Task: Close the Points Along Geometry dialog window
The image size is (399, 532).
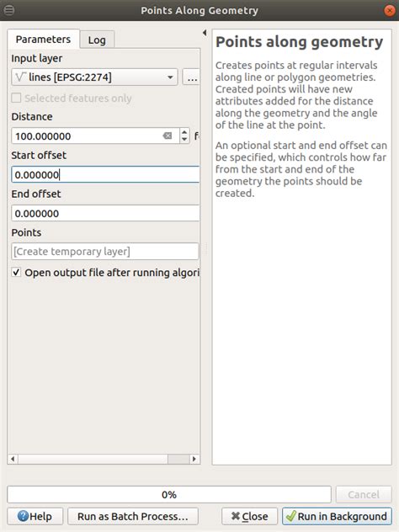Action: tap(390, 10)
